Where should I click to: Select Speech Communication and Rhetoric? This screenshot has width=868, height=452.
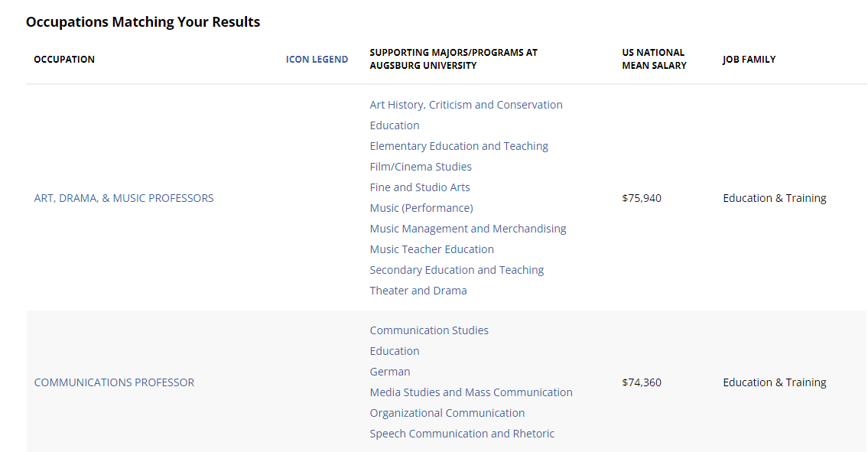[x=462, y=433]
